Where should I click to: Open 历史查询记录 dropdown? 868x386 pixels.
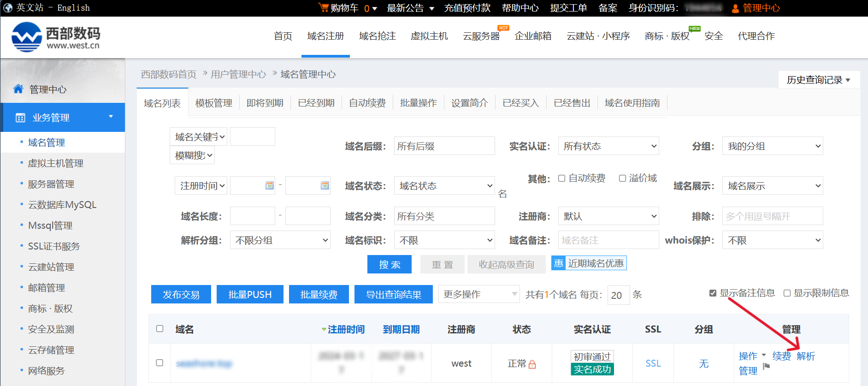818,80
